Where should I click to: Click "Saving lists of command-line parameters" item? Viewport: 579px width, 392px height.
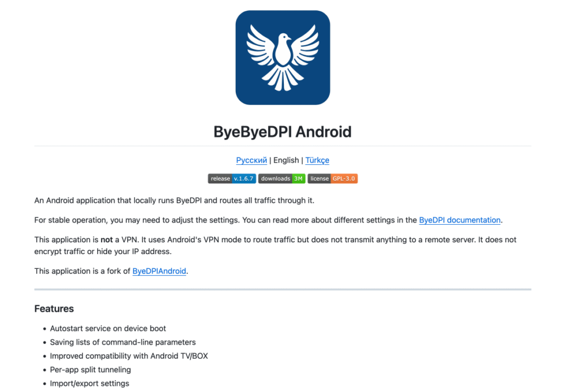[x=123, y=342]
